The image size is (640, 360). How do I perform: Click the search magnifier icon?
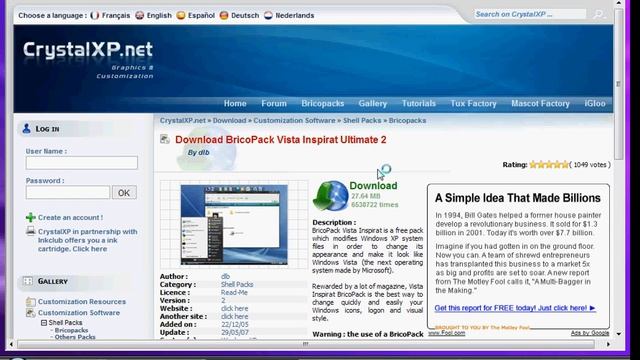tap(598, 14)
